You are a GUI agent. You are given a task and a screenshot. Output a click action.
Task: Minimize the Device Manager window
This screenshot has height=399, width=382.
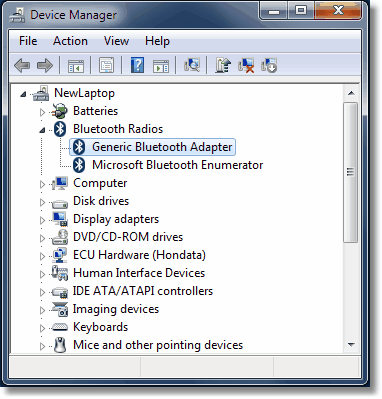coord(274,11)
